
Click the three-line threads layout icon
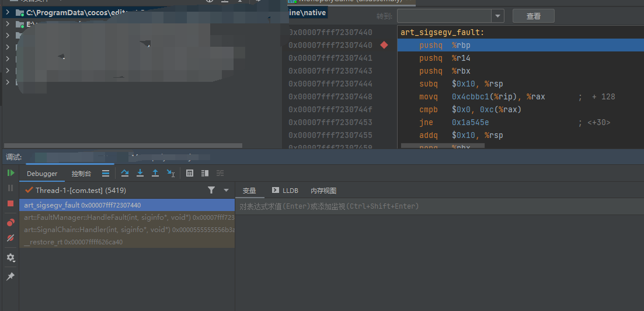tap(106, 173)
